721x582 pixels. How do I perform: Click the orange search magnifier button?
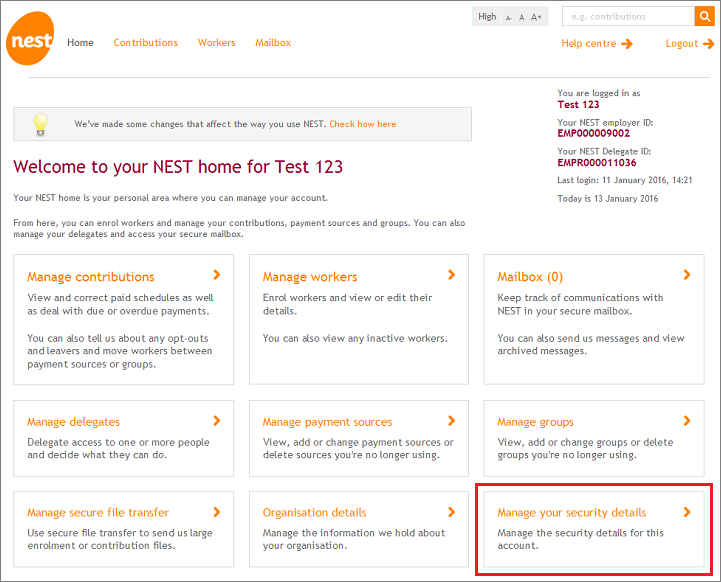704,17
